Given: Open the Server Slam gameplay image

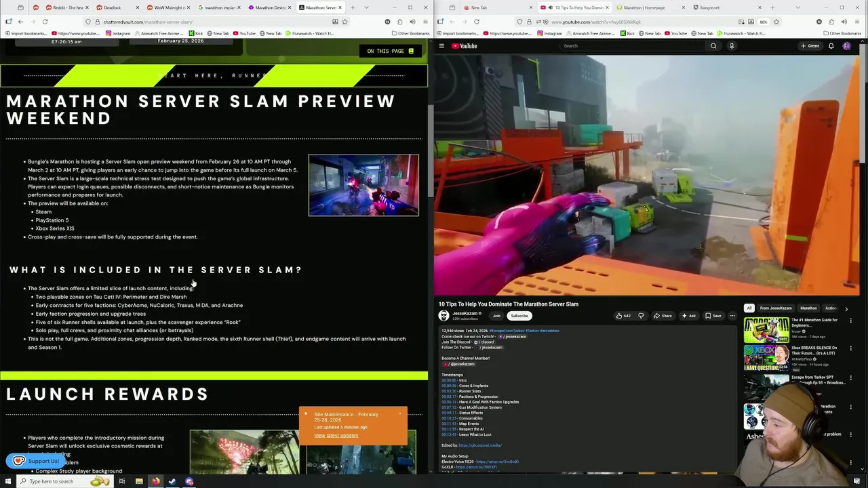Looking at the screenshot, I should pos(363,185).
